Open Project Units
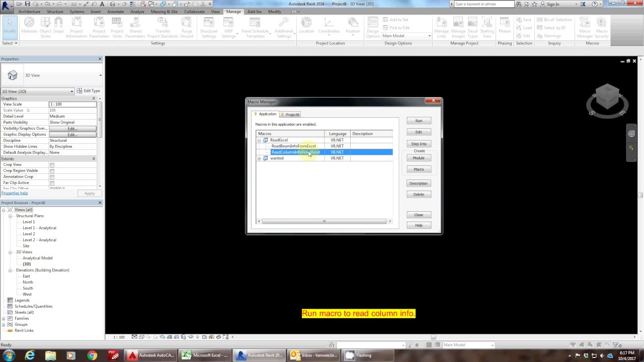Image resolution: width=644 pixels, height=362 pixels. (117, 27)
